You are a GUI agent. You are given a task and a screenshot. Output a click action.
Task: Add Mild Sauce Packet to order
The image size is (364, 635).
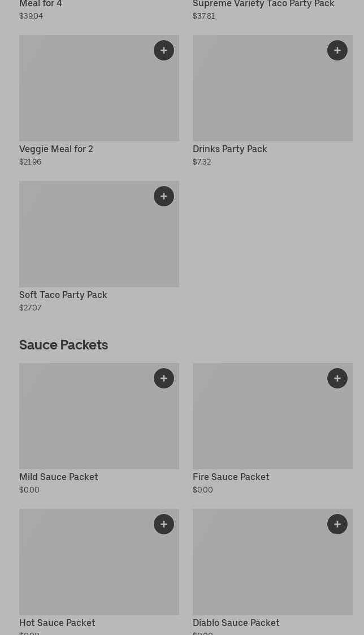tap(164, 378)
